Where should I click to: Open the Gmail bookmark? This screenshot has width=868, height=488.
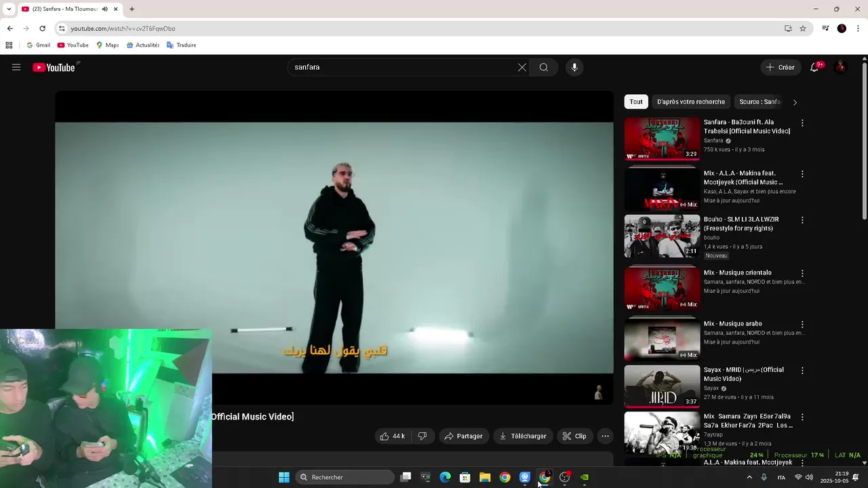coord(39,45)
